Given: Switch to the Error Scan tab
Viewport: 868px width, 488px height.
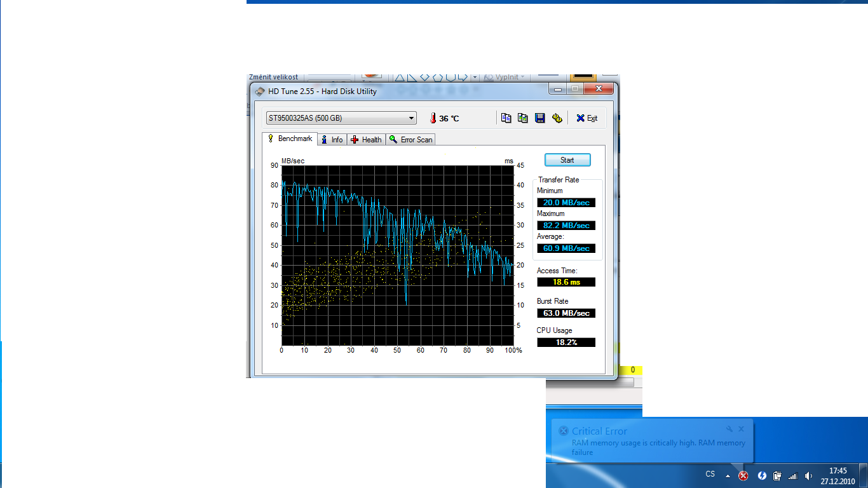Looking at the screenshot, I should (410, 140).
